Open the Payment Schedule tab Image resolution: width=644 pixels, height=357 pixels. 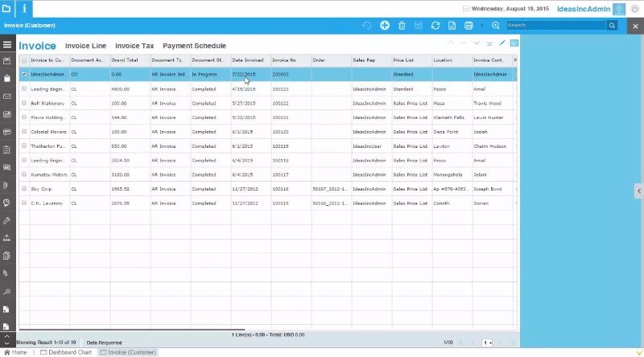(194, 46)
